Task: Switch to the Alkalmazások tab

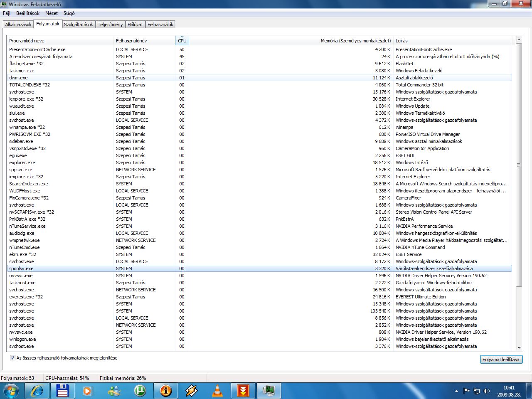Action: tap(18, 25)
